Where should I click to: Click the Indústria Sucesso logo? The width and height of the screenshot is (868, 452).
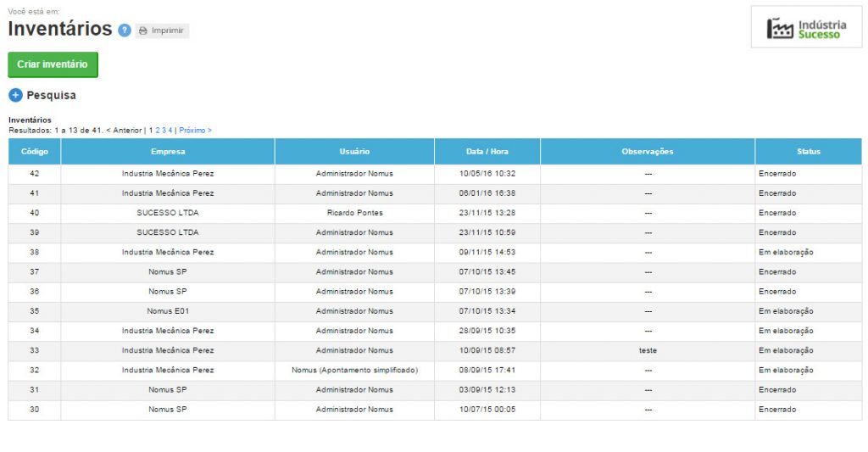pos(806,29)
